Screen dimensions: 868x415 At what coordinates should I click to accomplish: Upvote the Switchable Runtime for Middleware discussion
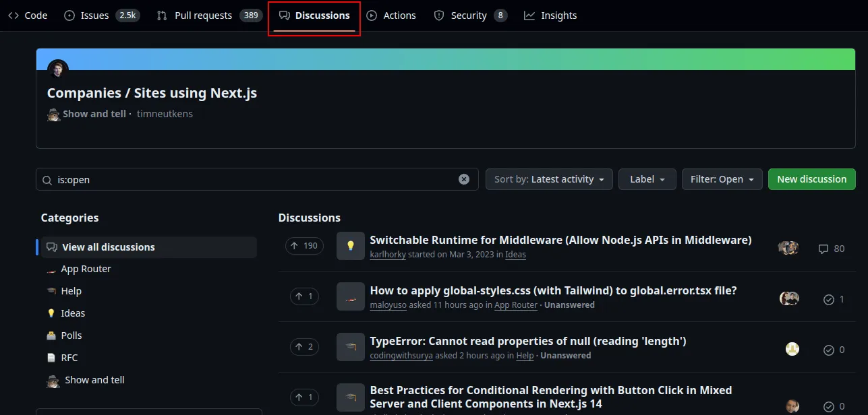(304, 245)
